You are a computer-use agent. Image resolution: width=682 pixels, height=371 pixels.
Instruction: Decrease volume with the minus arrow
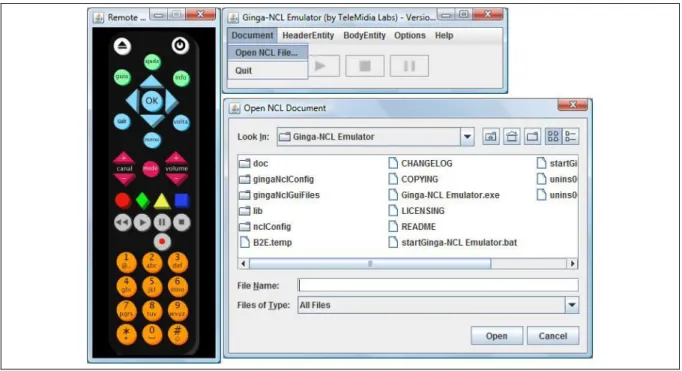click(x=177, y=179)
